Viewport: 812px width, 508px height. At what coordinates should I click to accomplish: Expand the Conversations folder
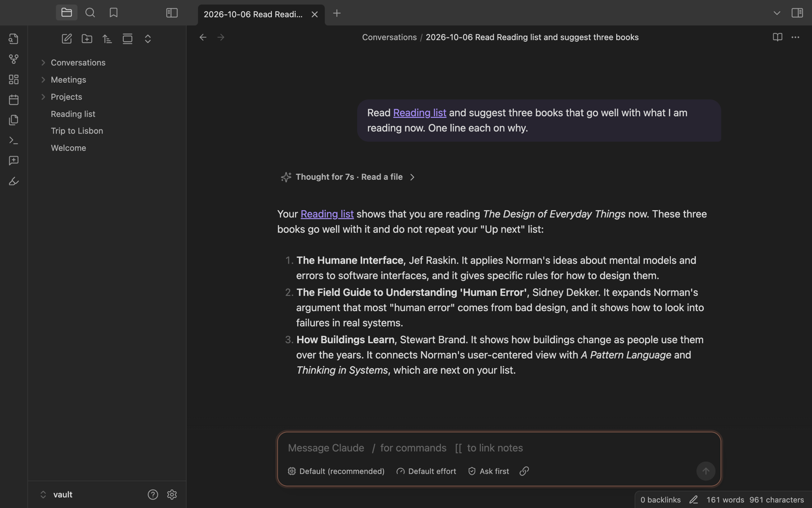point(78,62)
